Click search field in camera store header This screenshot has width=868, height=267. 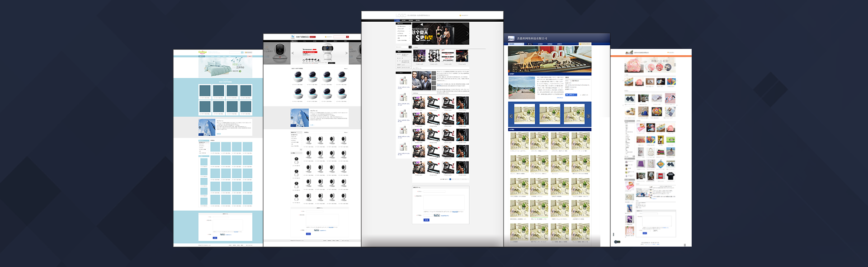click(x=339, y=37)
